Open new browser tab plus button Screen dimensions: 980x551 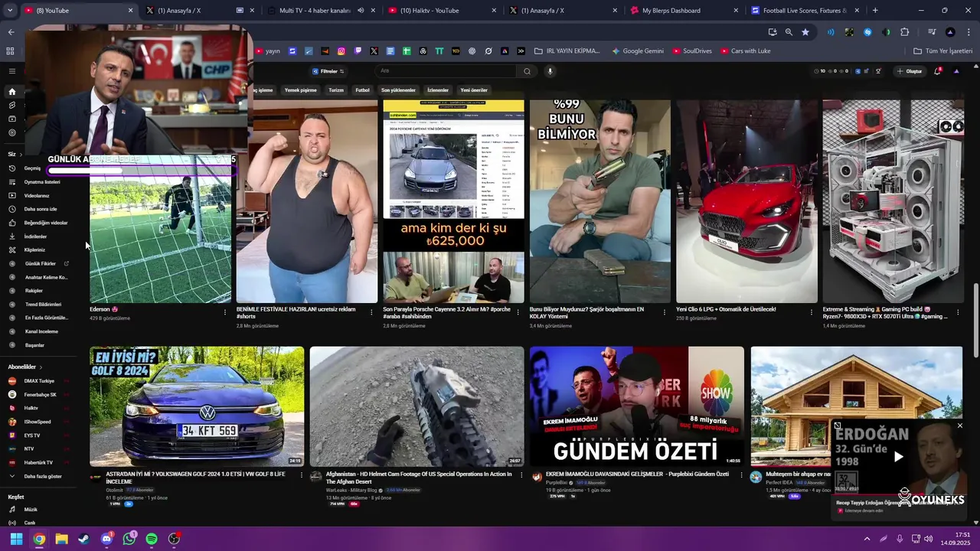coord(874,11)
